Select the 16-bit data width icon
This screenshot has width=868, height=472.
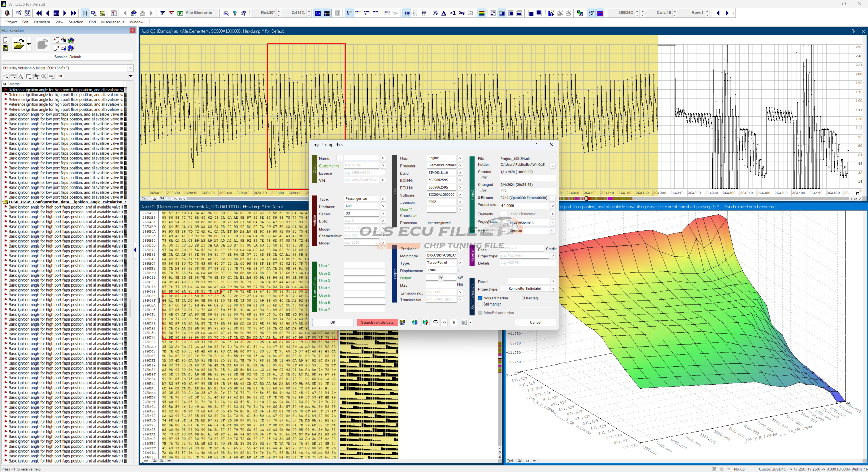click(357, 13)
